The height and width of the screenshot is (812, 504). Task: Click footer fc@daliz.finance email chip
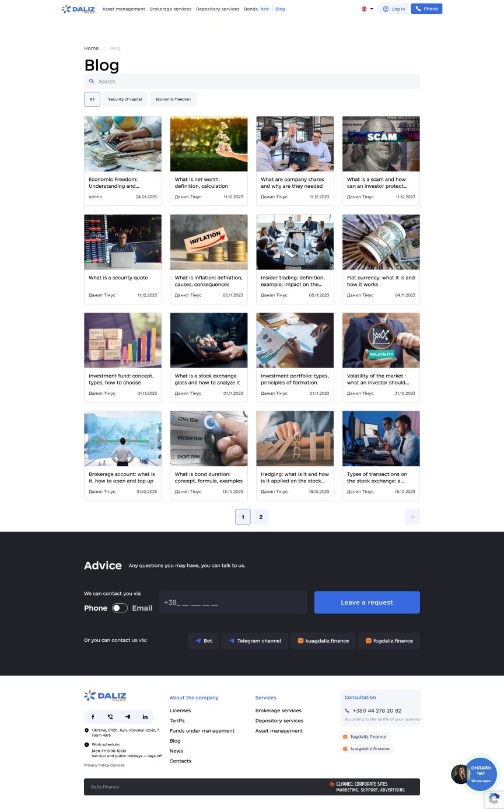click(x=365, y=737)
